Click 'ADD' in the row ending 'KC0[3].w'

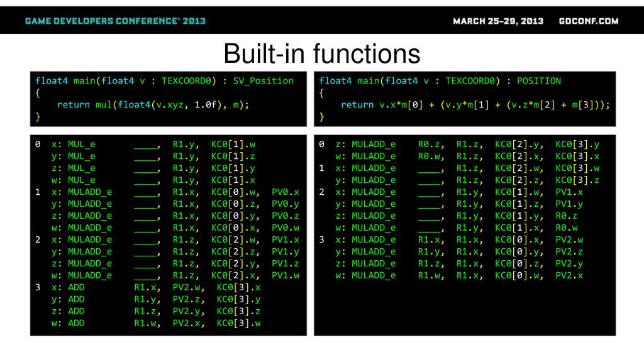tap(76, 323)
